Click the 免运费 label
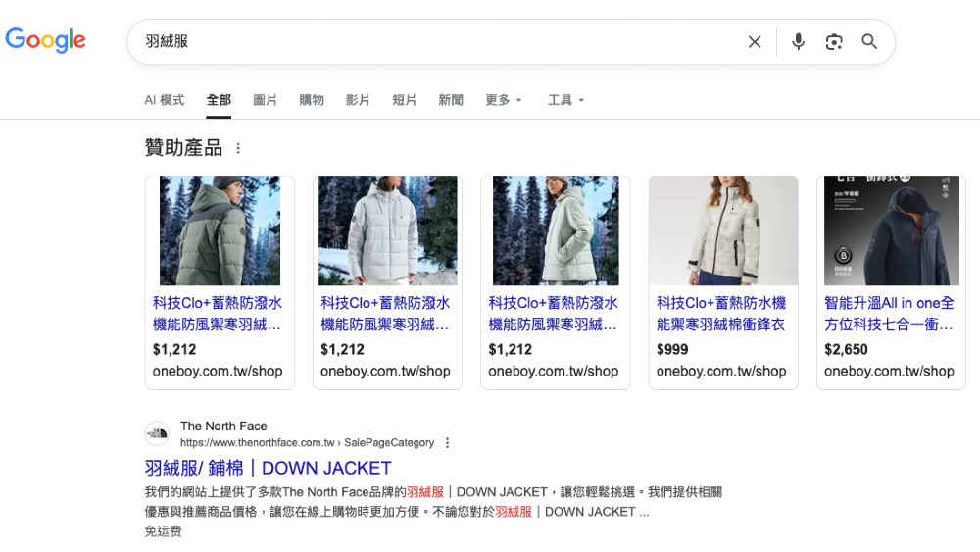The width and height of the screenshot is (980, 552). 163,531
